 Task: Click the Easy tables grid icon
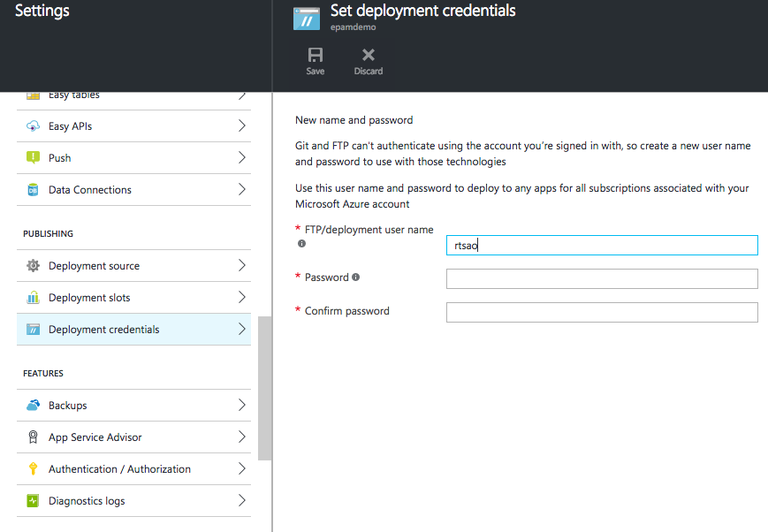click(33, 95)
